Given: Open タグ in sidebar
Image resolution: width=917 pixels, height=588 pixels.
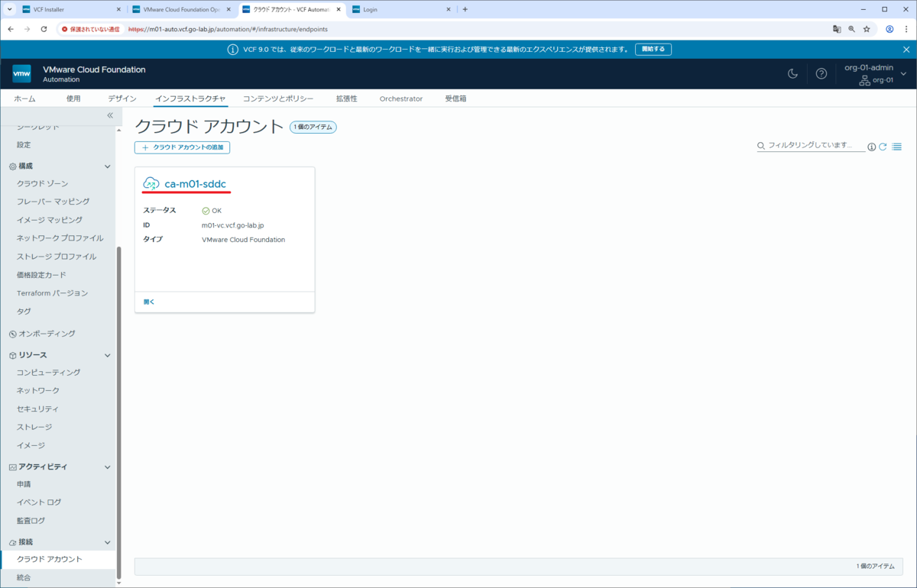Looking at the screenshot, I should [24, 312].
